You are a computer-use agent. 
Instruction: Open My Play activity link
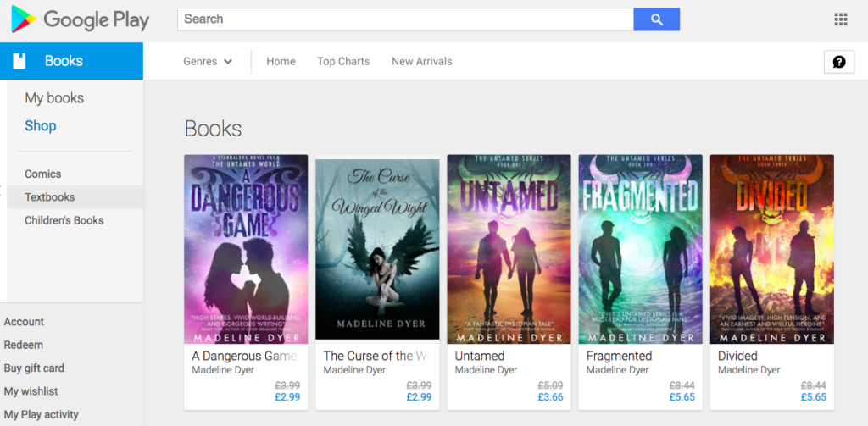[41, 414]
